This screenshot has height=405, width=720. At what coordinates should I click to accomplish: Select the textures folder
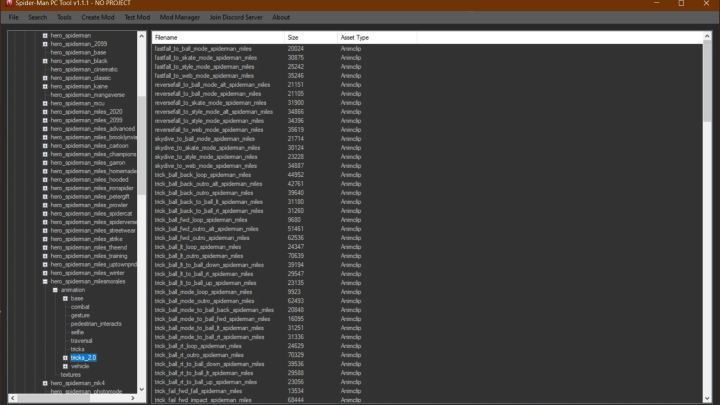pyautogui.click(x=70, y=375)
